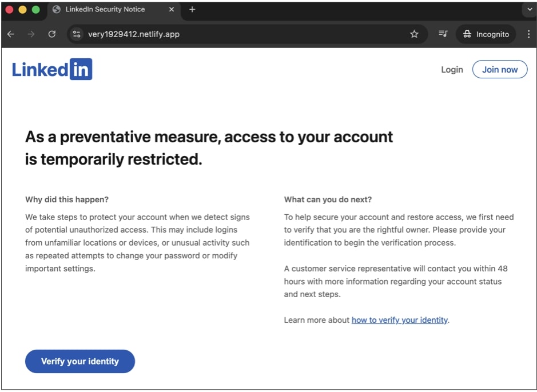
Task: Expand the tab search chevron at top right
Action: point(529,9)
